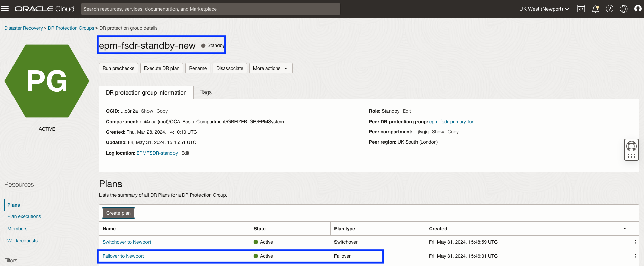Click the epm-fsdr-standby-new title
The height and width of the screenshot is (266, 644).
[x=147, y=45]
